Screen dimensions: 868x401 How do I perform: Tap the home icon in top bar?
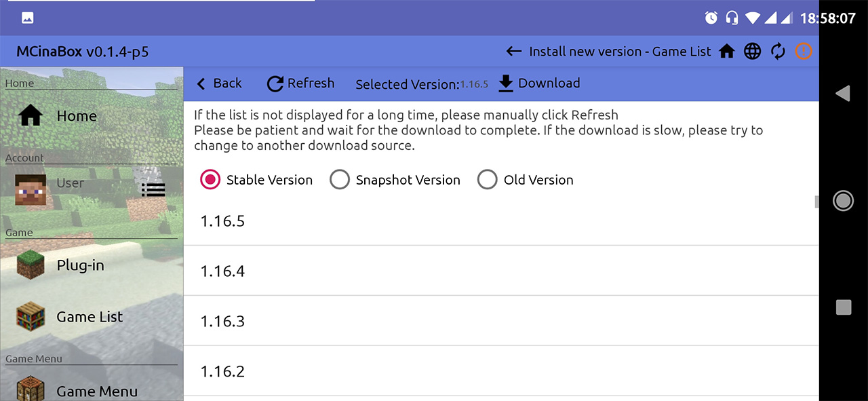click(727, 52)
